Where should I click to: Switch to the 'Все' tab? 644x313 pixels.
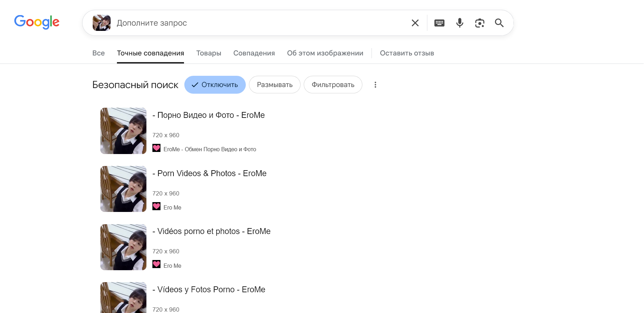pos(99,53)
